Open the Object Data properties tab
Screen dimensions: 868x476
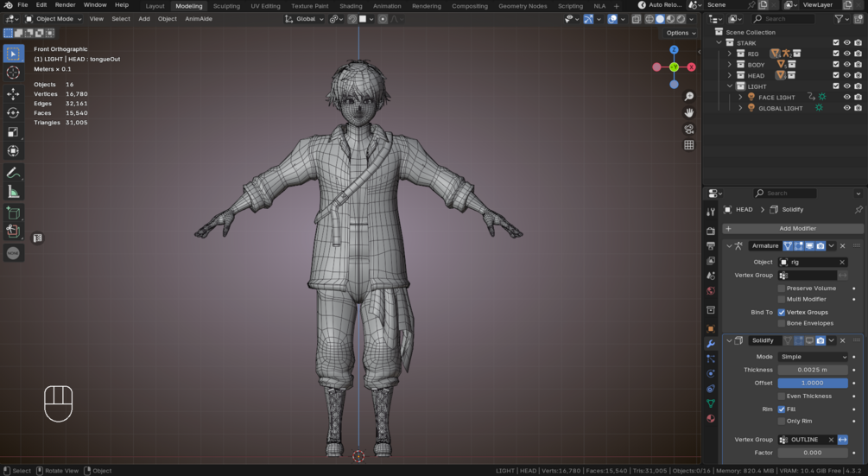711,403
